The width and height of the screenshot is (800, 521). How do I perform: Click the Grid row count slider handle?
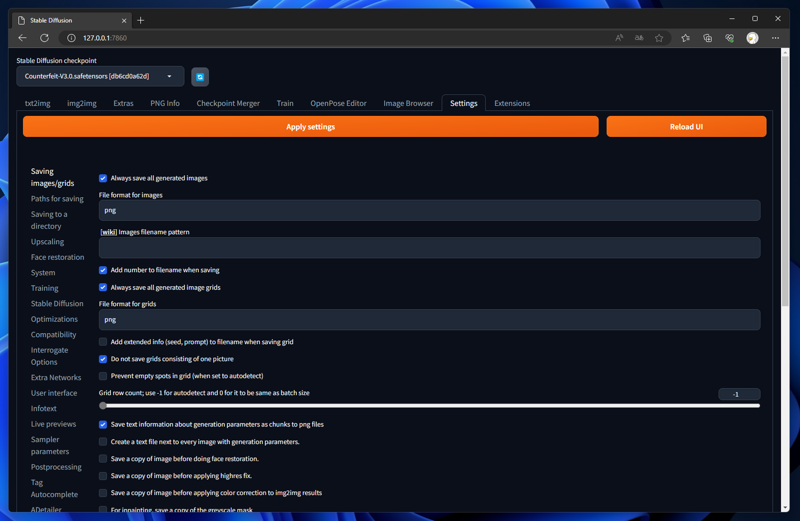(103, 406)
